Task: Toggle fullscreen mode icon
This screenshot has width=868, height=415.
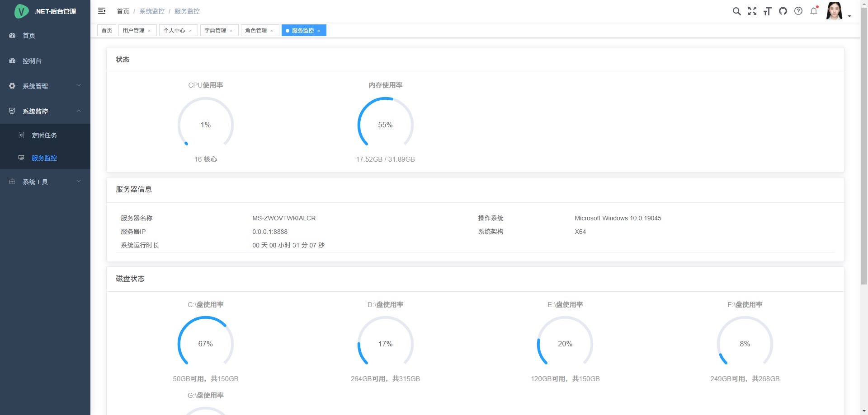Action: point(752,11)
